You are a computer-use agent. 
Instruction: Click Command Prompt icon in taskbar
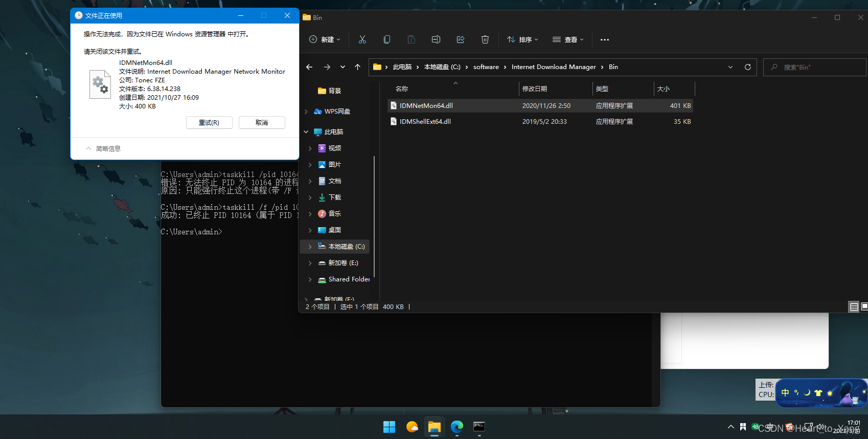point(479,427)
